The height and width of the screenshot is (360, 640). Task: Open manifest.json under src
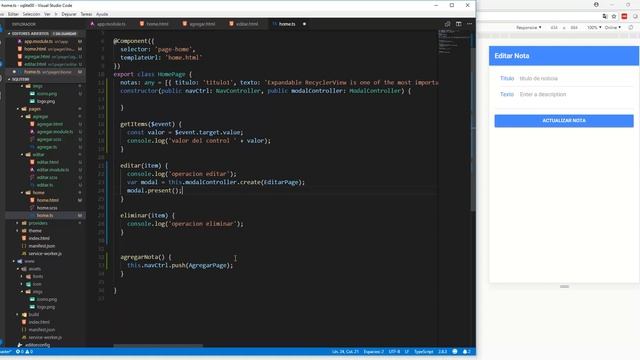[x=41, y=246]
